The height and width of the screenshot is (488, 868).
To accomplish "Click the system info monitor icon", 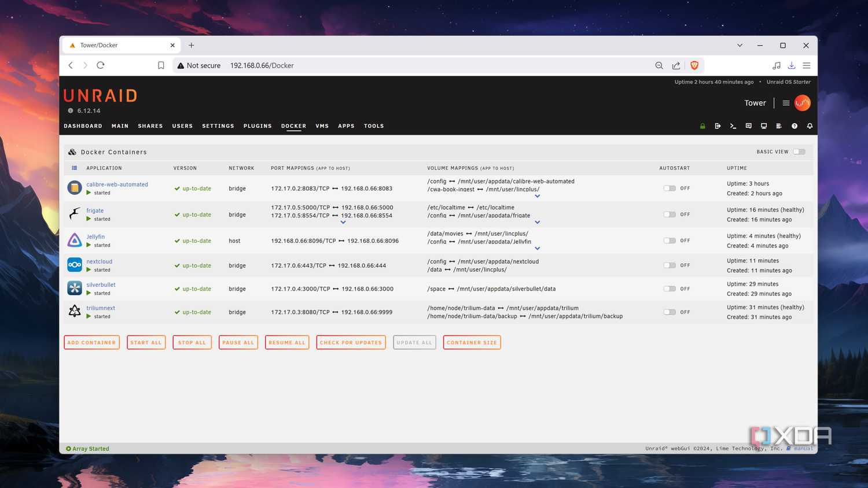I will pyautogui.click(x=764, y=126).
